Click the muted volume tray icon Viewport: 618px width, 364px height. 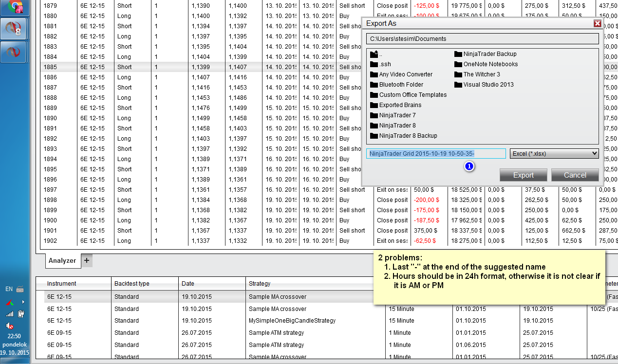pyautogui.click(x=10, y=326)
